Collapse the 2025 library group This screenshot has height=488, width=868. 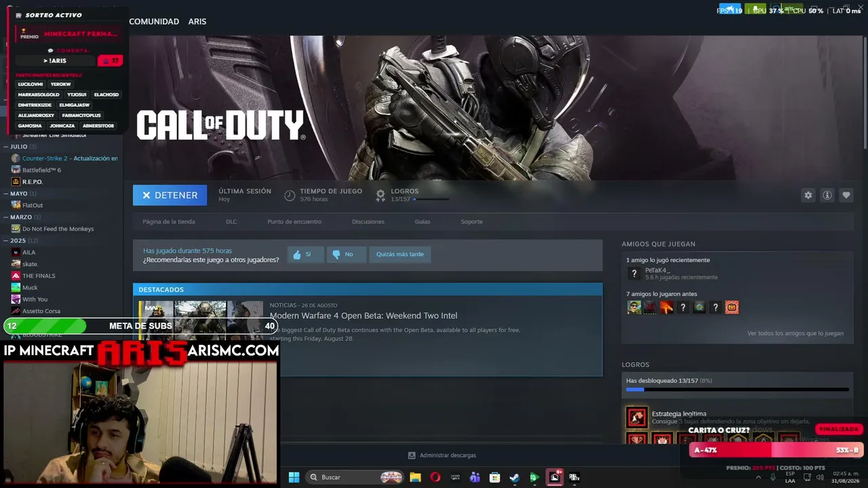tap(6, 241)
